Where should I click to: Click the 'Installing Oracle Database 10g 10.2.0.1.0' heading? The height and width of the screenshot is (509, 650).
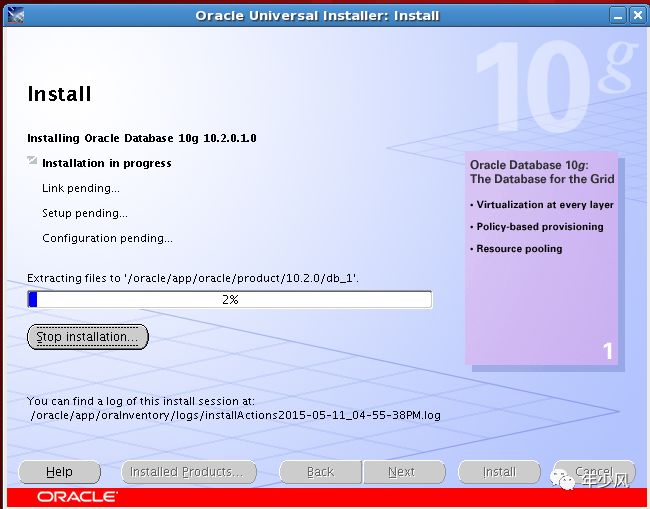pyautogui.click(x=142, y=138)
